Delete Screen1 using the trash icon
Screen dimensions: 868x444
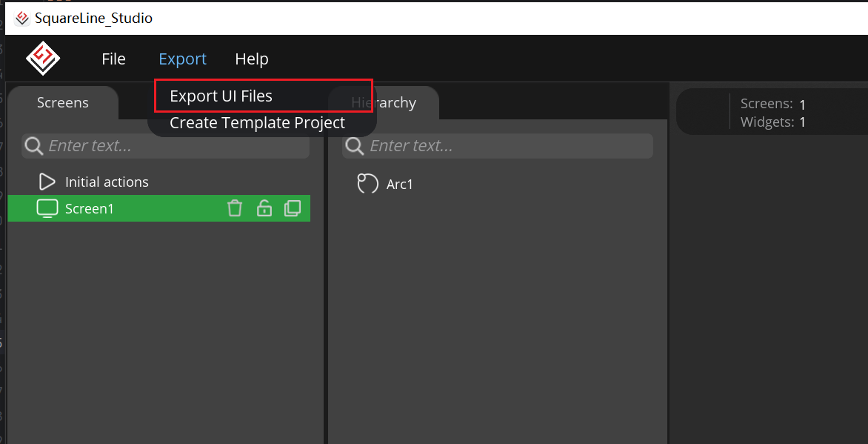235,209
